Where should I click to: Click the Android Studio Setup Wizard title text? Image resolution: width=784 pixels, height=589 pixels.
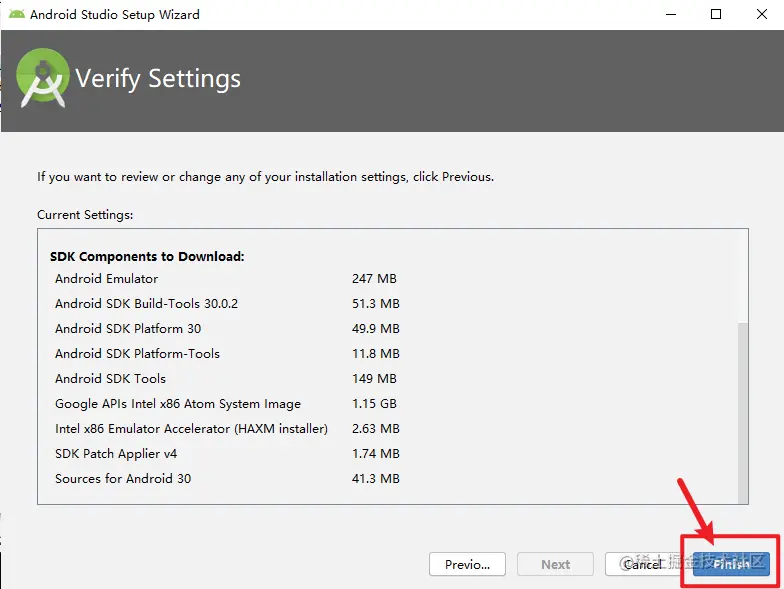pyautogui.click(x=114, y=14)
